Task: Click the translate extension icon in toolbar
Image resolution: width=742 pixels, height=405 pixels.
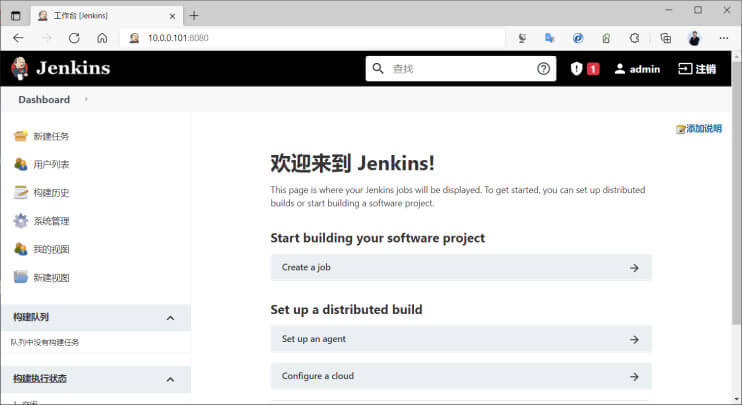Action: tap(549, 38)
